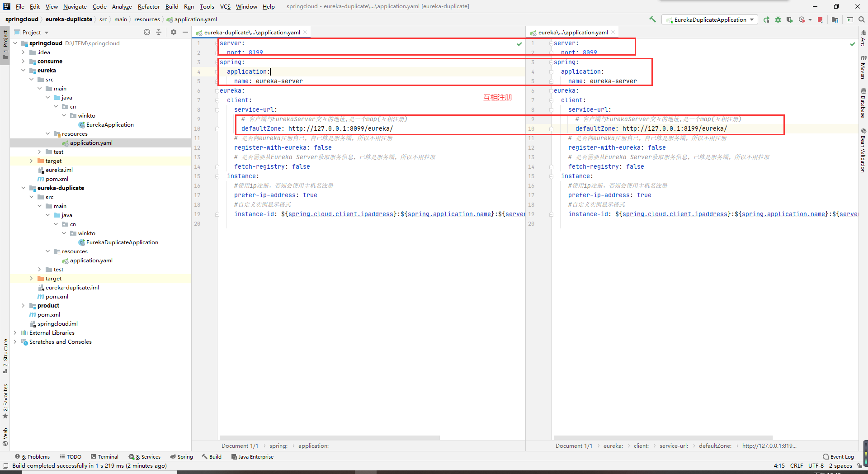
Task: Toggle the Favorites tool window side tab
Action: 5,401
